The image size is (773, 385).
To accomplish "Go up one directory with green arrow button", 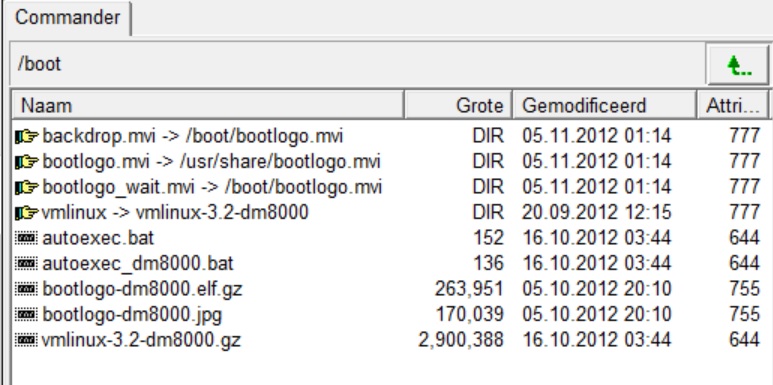I will (738, 65).
